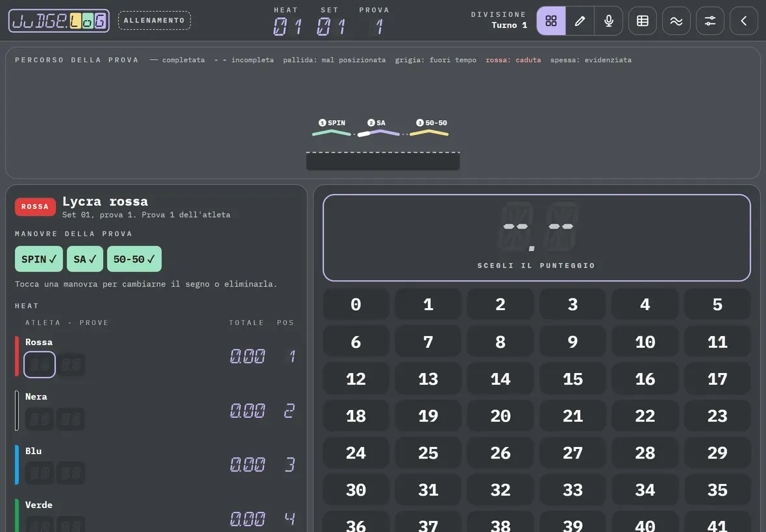Click the Turno 1 division label
This screenshot has height=532, width=766.
pyautogui.click(x=510, y=25)
